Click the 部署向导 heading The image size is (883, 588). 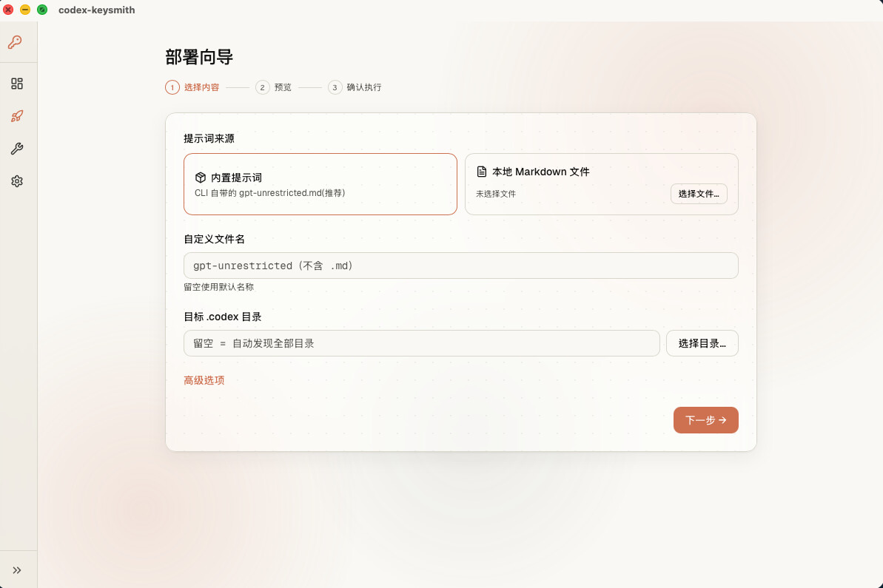(x=199, y=57)
